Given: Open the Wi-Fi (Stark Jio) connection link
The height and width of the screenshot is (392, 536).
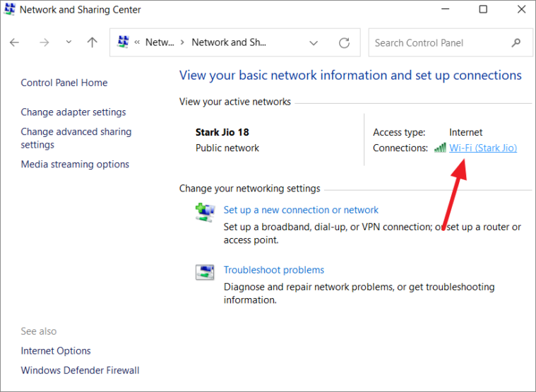Looking at the screenshot, I should click(x=483, y=148).
